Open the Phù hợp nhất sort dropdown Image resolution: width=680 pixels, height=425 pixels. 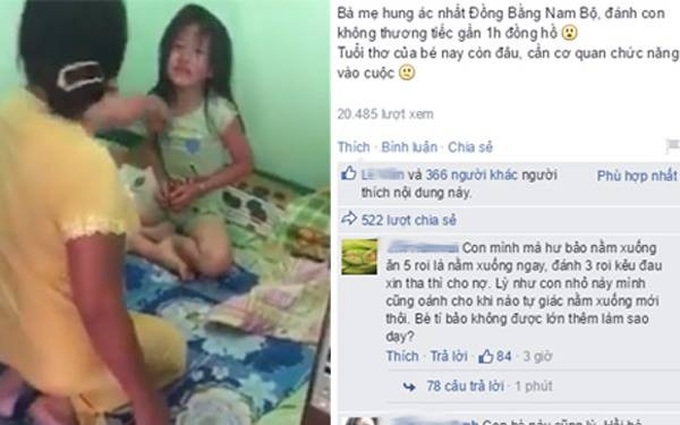pos(637,176)
